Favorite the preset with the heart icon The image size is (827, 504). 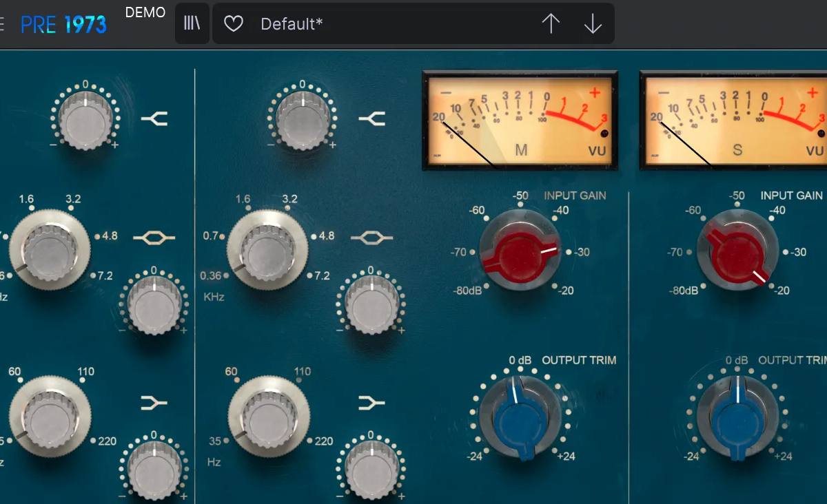[x=234, y=24]
